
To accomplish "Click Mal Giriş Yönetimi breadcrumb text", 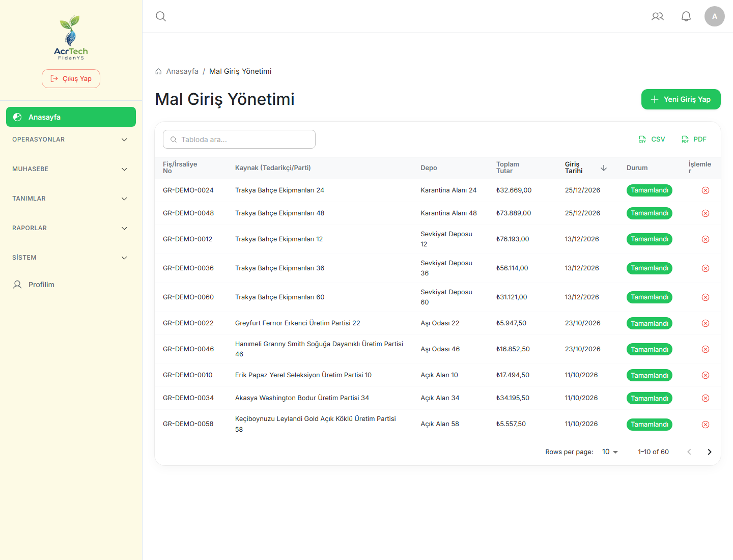I will coord(240,71).
